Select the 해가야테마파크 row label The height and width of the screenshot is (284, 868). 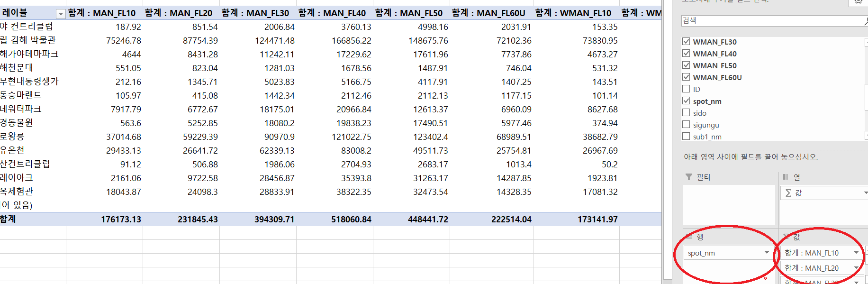coord(29,54)
